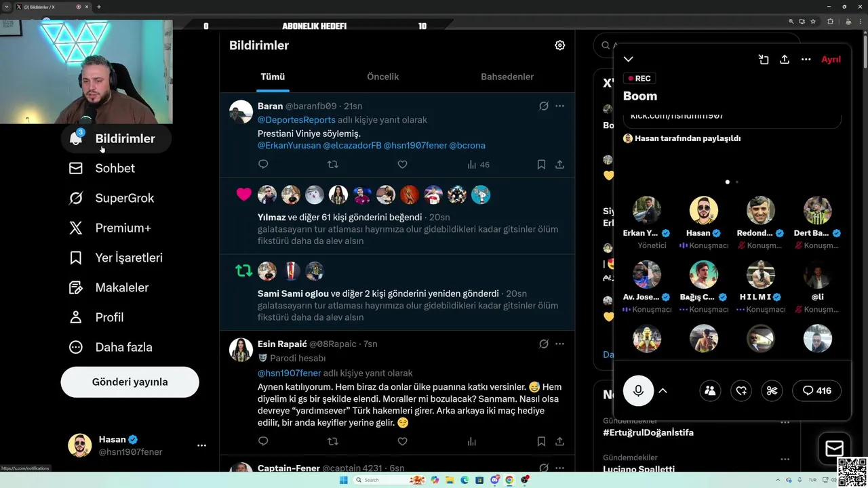Open view stats showing 46 on Baran's post

coord(478,164)
